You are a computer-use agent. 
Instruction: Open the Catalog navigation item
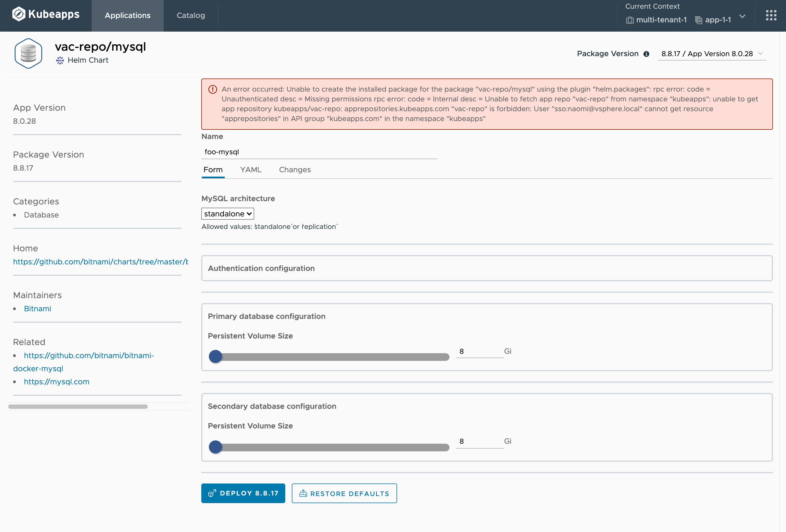click(190, 16)
